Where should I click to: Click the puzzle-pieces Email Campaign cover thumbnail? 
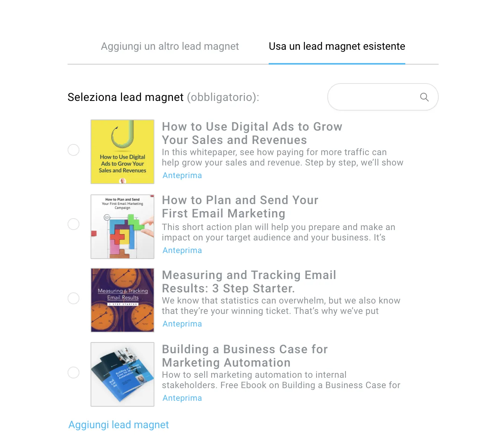tap(122, 226)
